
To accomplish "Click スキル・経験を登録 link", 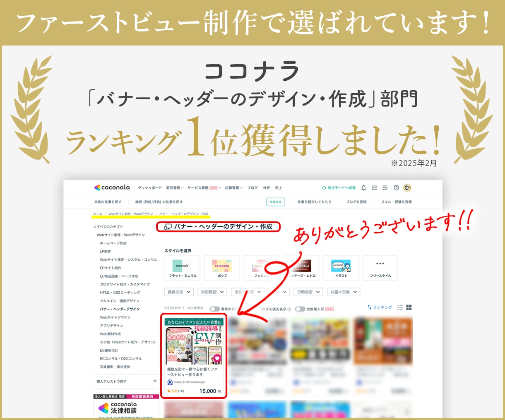I will (397, 202).
